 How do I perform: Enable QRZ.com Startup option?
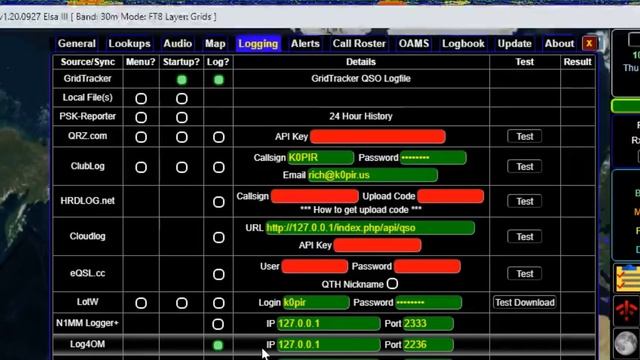pyautogui.click(x=182, y=137)
